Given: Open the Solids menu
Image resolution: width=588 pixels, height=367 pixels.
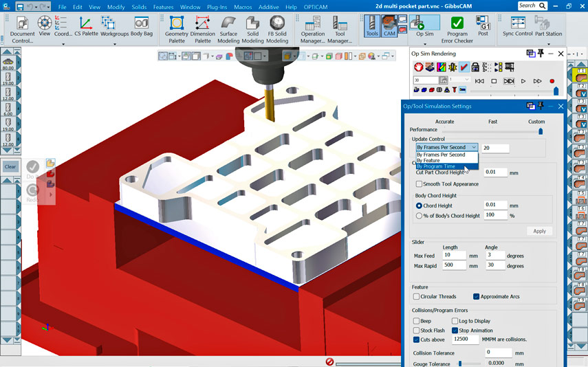Looking at the screenshot, I should coord(138,7).
